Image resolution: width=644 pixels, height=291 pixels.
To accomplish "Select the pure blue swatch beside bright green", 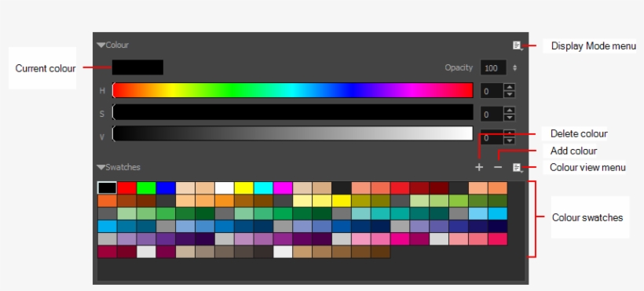I will 166,188.
